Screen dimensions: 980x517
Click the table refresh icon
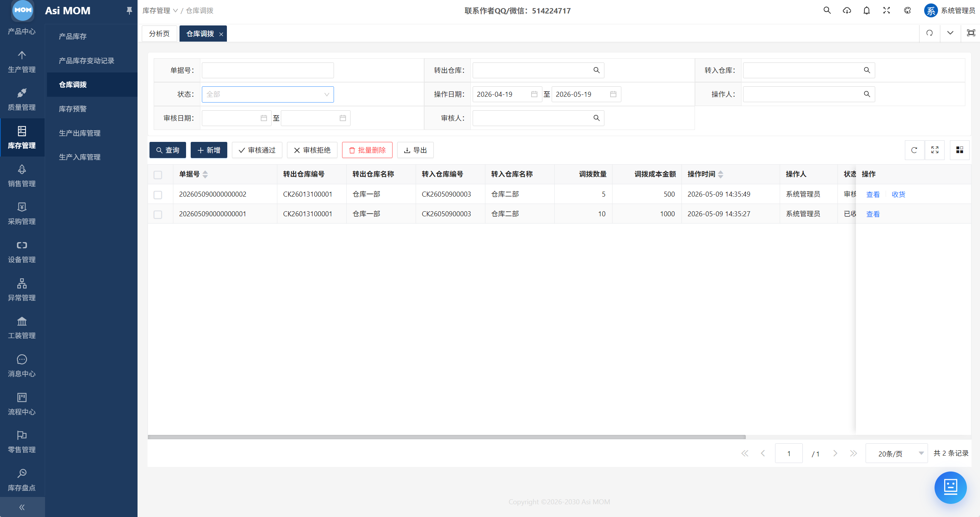tap(914, 150)
